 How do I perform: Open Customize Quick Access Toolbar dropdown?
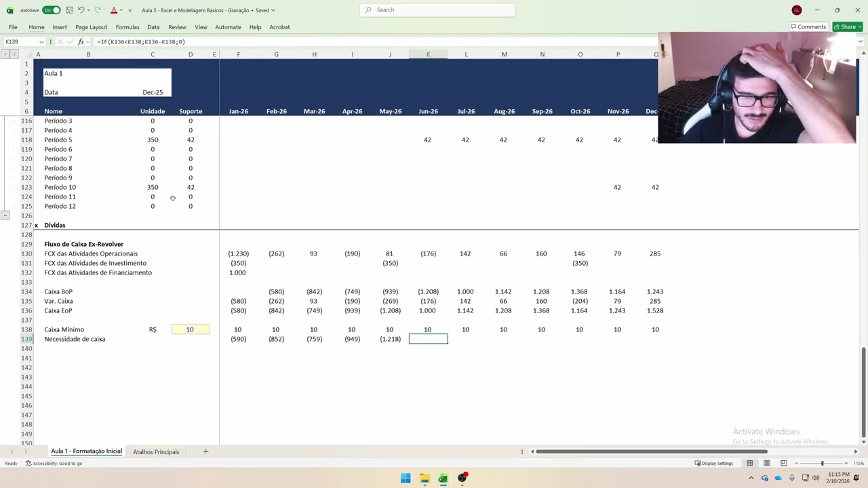click(130, 10)
